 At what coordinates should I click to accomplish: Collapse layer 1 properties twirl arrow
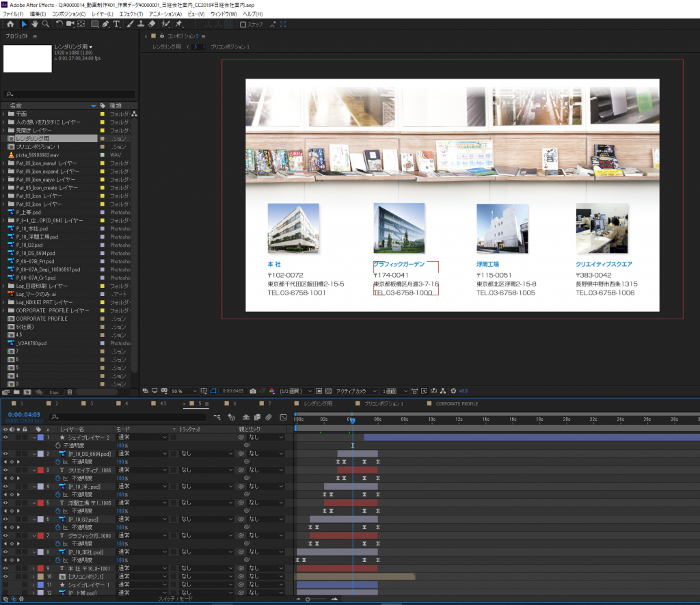click(34, 438)
